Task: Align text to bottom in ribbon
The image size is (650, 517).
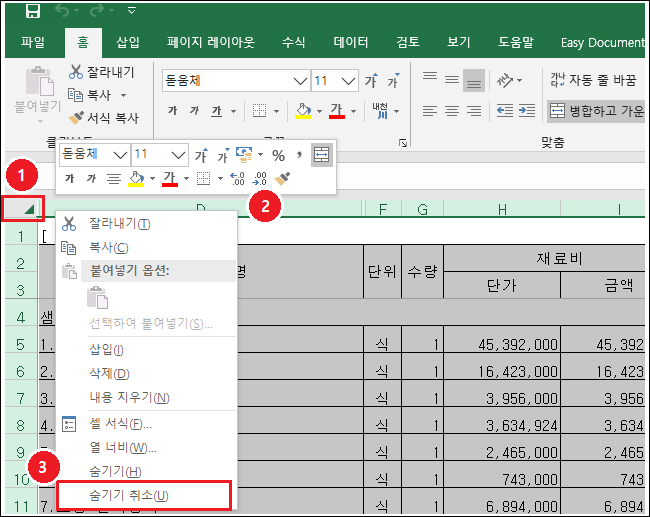Action: pyautogui.click(x=474, y=80)
